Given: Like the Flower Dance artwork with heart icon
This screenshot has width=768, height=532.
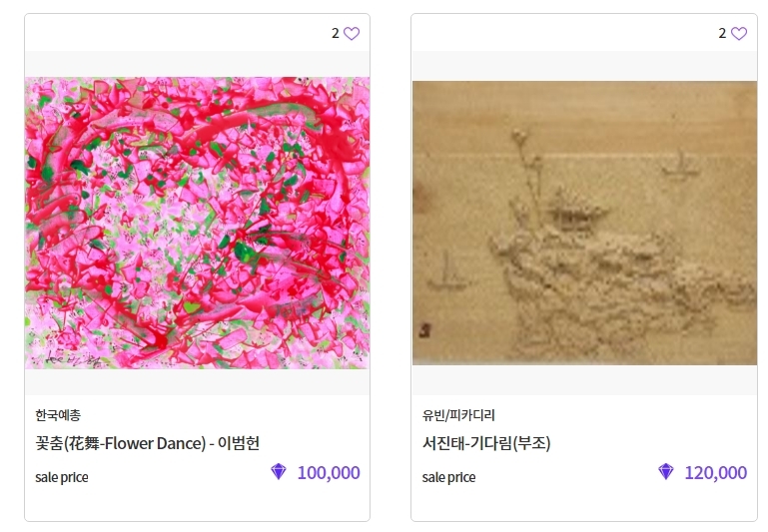Looking at the screenshot, I should coord(352,33).
